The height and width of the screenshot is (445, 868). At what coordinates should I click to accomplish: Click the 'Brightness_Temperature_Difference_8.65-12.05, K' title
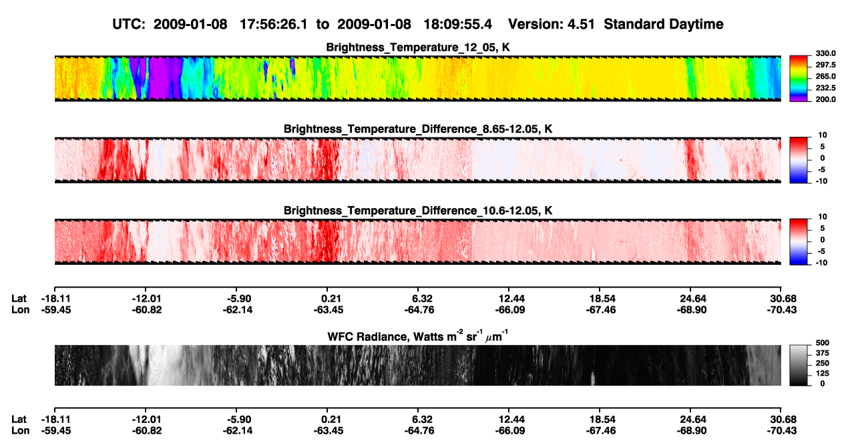point(419,129)
